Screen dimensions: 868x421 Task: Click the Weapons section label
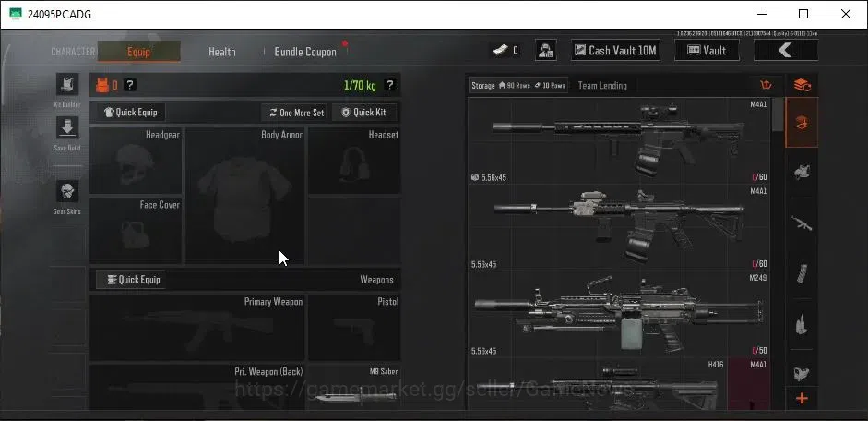[376, 279]
